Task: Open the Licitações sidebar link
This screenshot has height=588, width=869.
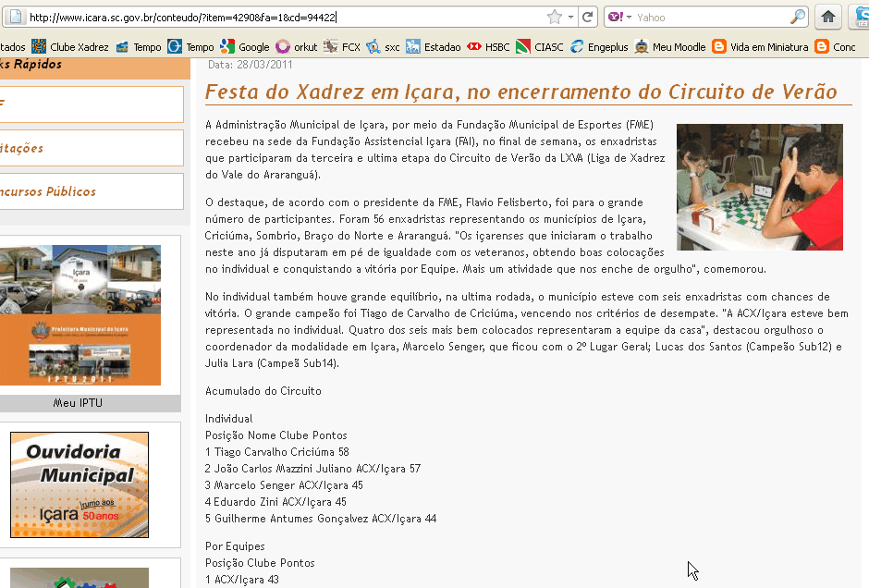Action: pyautogui.click(x=92, y=148)
